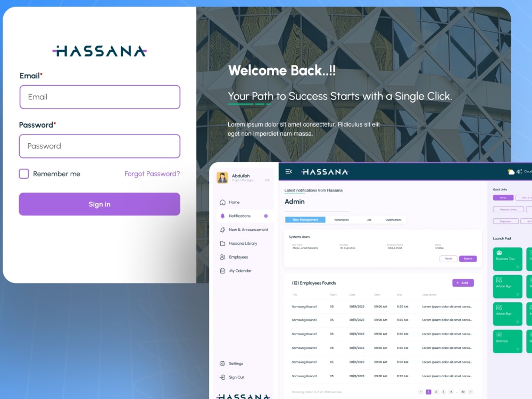
Task: Switch to the Nationalities tab
Action: coord(342,220)
